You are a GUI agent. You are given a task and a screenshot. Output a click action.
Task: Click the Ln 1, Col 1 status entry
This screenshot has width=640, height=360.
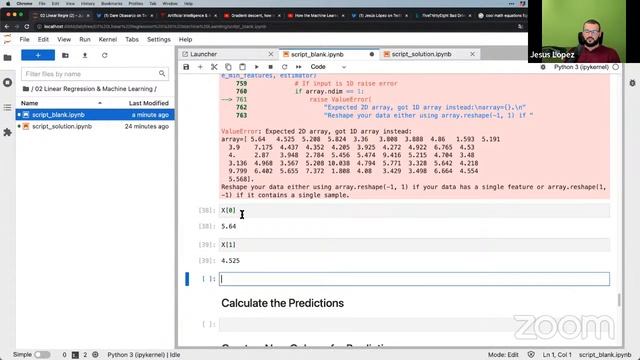coord(557,355)
